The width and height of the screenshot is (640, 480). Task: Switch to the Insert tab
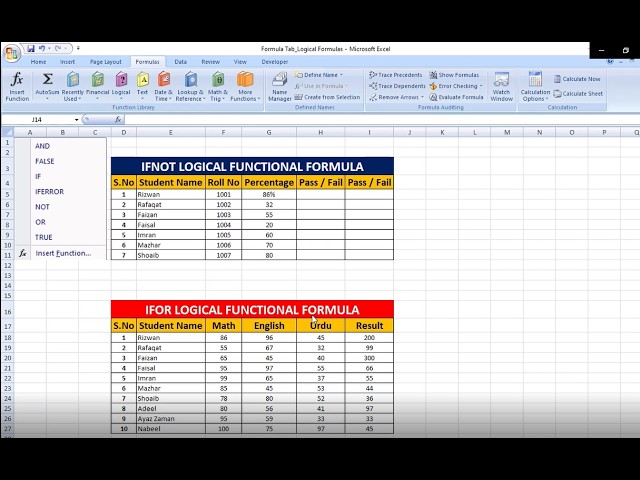tap(67, 62)
